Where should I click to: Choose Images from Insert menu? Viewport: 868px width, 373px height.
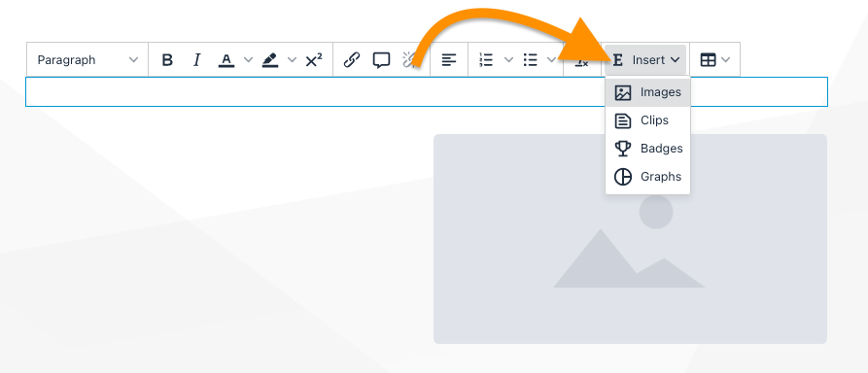(647, 92)
